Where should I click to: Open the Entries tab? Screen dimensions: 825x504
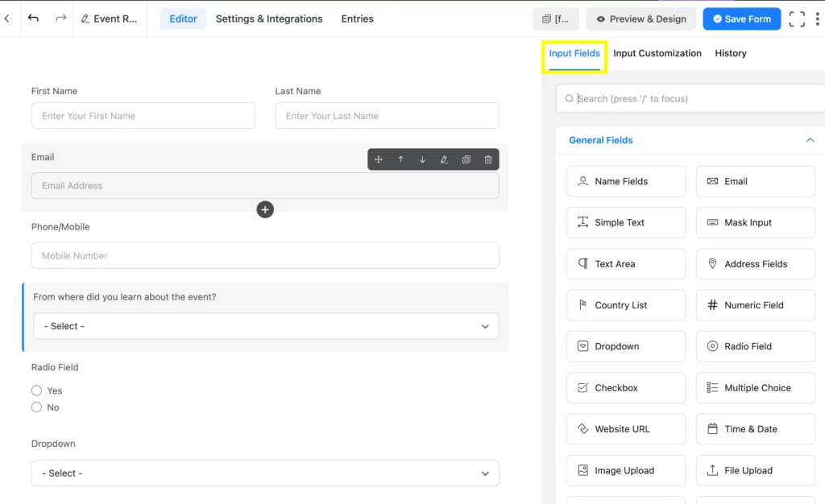(357, 19)
